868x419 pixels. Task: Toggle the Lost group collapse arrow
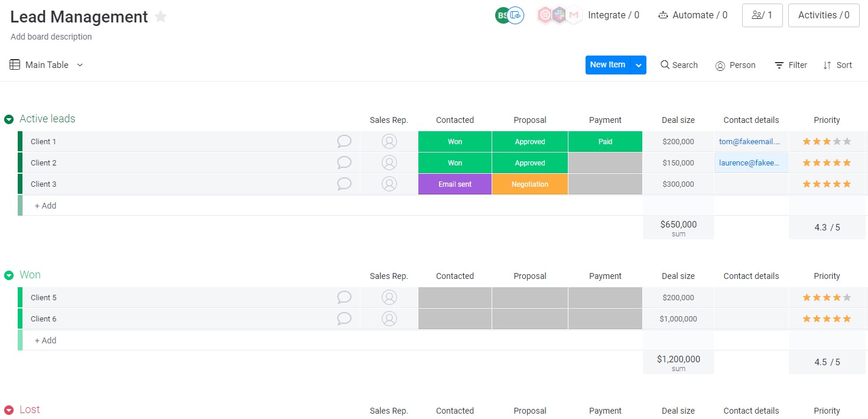8,410
